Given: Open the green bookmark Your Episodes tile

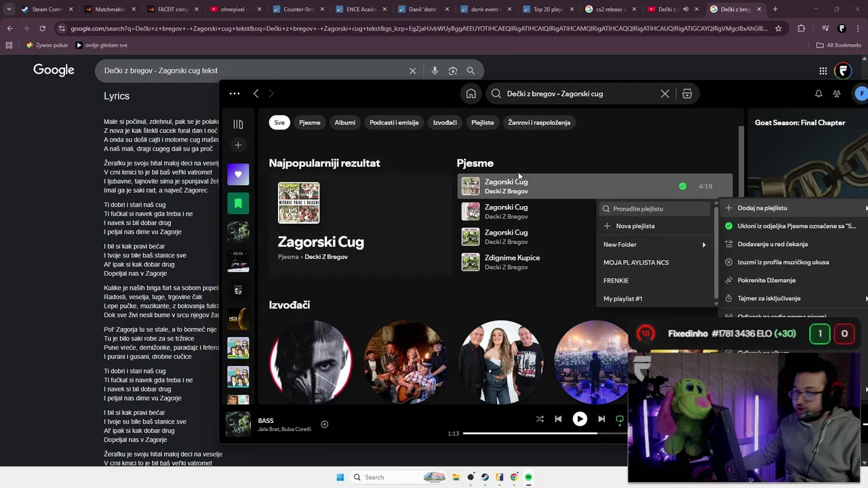Looking at the screenshot, I should [238, 203].
